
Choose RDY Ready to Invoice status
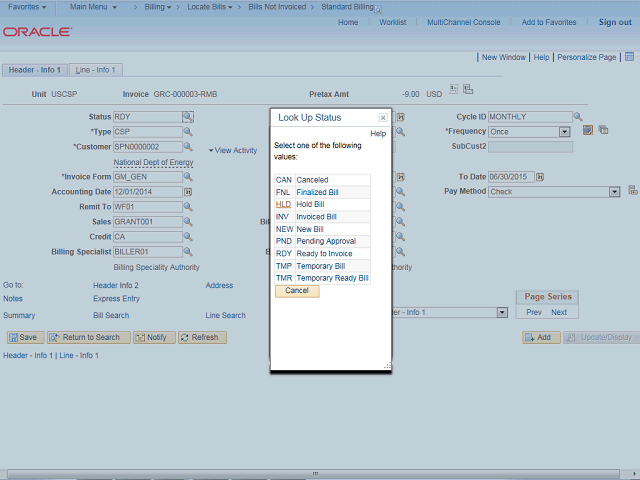coord(283,253)
